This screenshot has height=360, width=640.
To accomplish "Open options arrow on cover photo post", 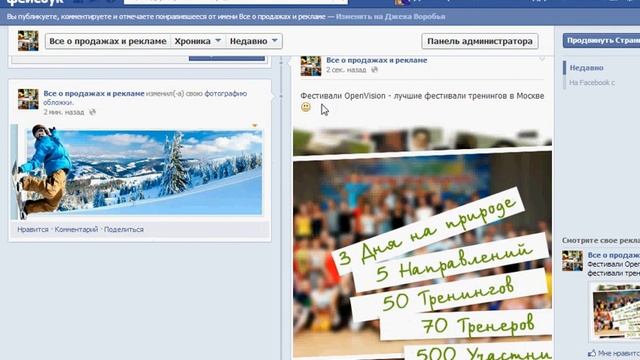I will click(x=255, y=126).
